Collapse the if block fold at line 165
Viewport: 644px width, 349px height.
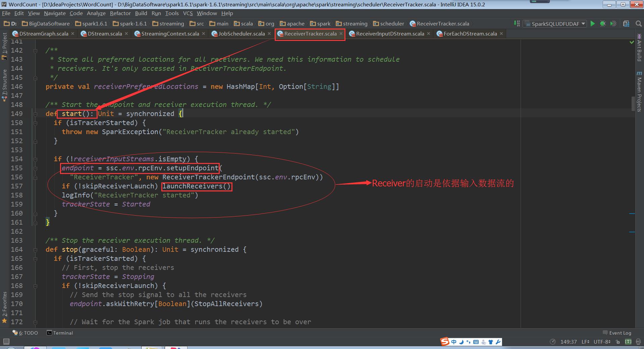pos(35,259)
